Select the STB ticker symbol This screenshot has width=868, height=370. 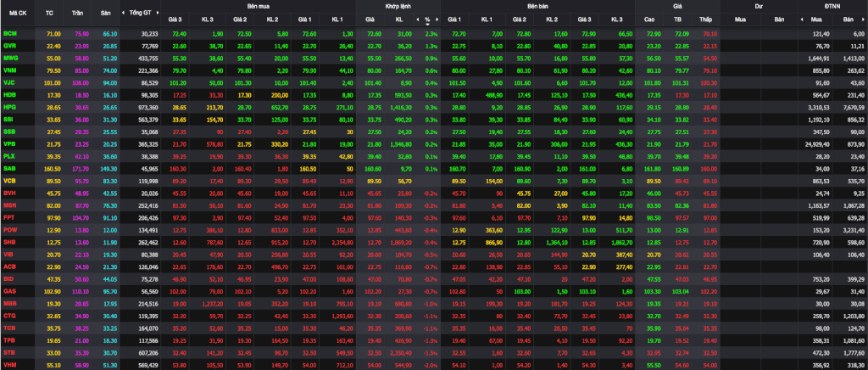(9, 351)
